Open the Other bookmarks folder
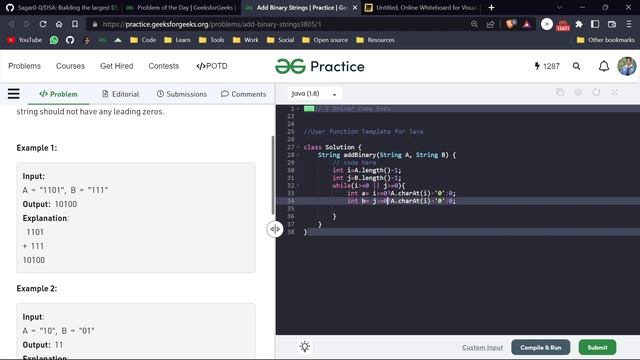This screenshot has height=360, width=640. point(606,40)
